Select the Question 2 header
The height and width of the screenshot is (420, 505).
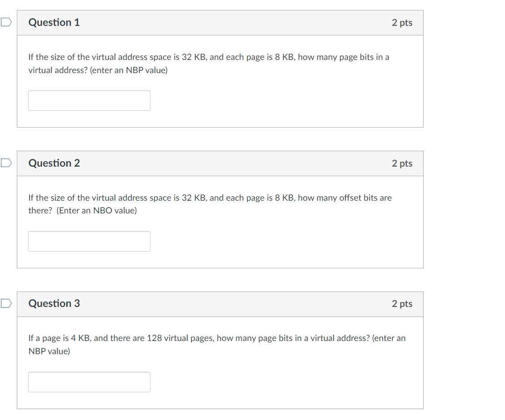tap(54, 163)
